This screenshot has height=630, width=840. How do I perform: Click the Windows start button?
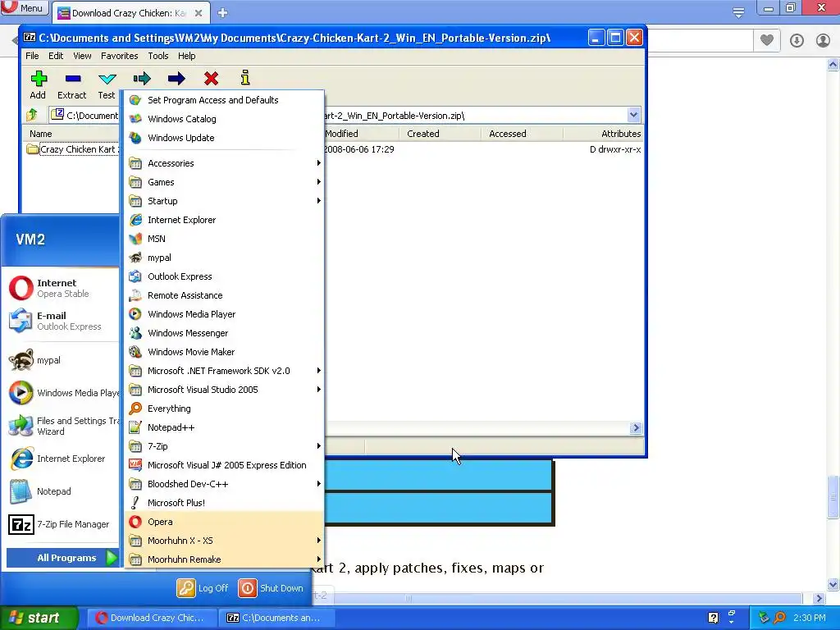tap(39, 618)
